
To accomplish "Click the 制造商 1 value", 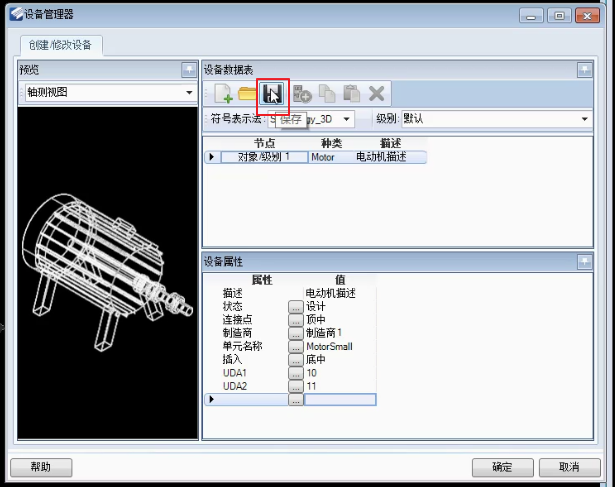I will coord(324,333).
